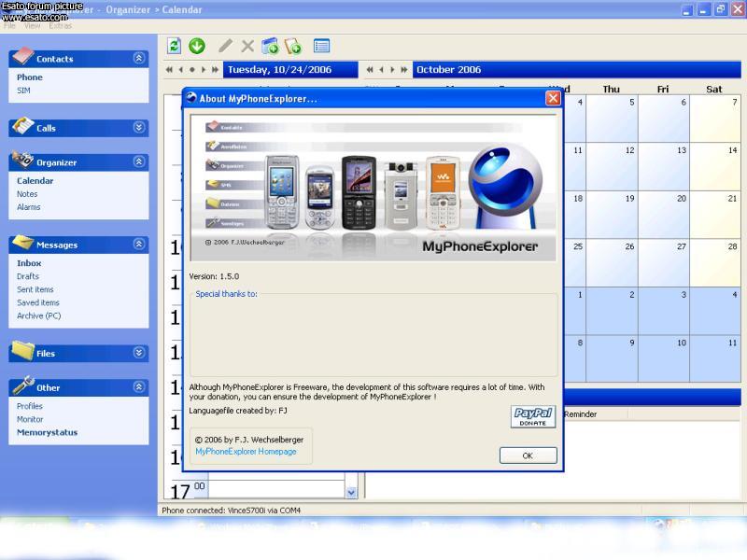Open the Extras menu
Screen dimensions: 747x560
pos(60,26)
